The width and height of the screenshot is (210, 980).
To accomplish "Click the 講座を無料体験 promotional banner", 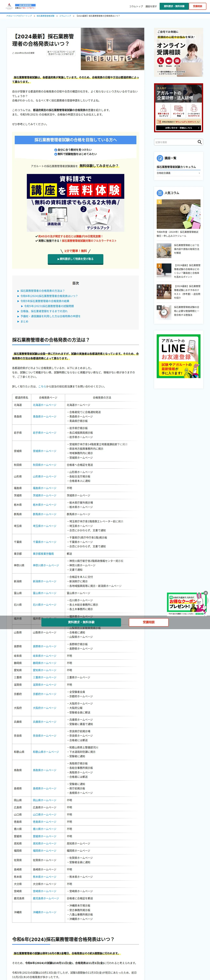I will click(x=75, y=203).
